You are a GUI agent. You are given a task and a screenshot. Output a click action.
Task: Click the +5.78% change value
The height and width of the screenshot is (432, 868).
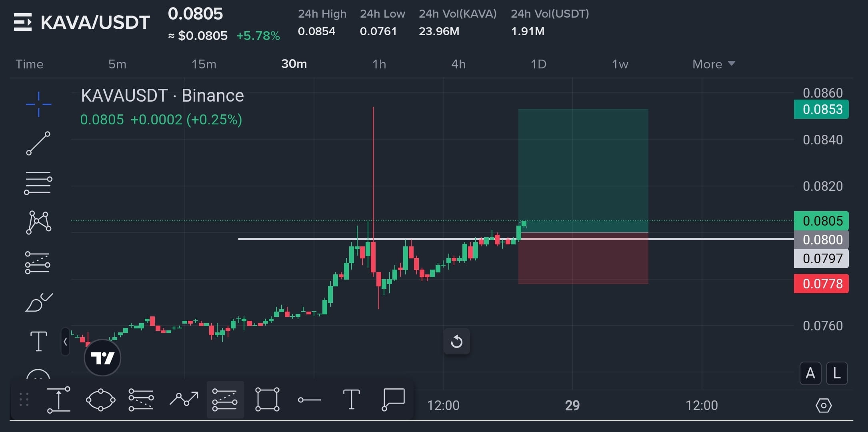click(258, 36)
